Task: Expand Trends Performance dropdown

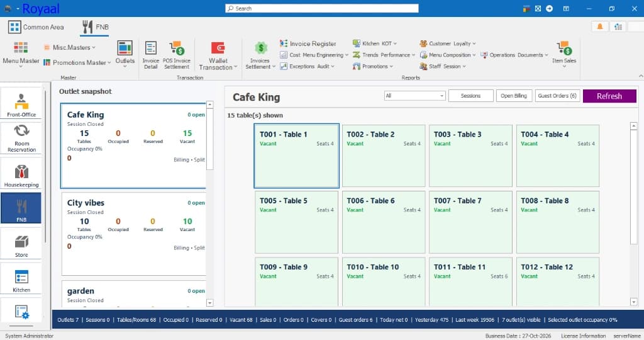Action: pyautogui.click(x=384, y=55)
